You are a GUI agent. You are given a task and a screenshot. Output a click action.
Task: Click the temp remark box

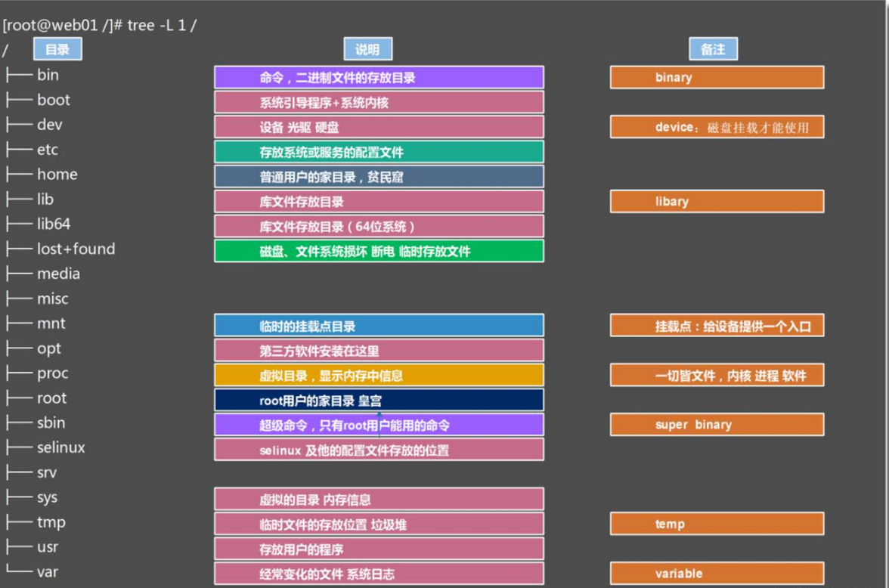click(716, 523)
